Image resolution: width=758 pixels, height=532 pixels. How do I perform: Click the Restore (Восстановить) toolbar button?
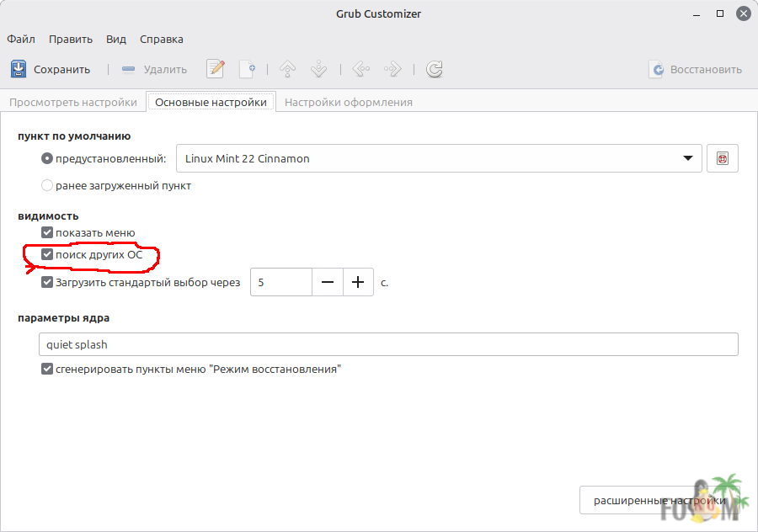point(696,69)
